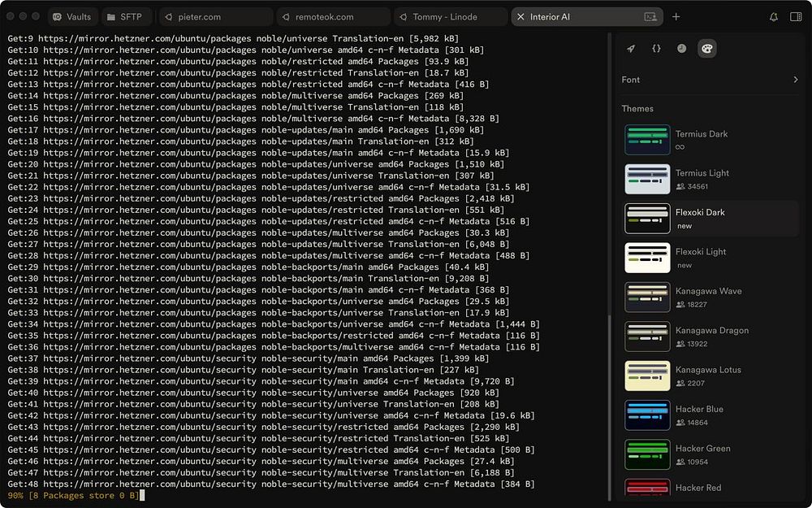812x508 pixels.
Task: Click the Kanagawa Wave theme name
Action: click(x=708, y=291)
